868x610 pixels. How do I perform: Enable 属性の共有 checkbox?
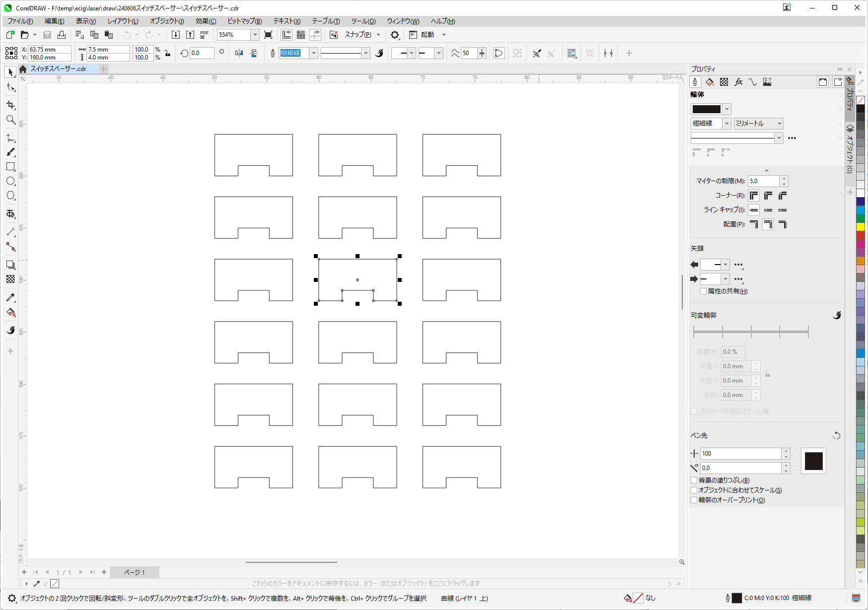pos(703,291)
